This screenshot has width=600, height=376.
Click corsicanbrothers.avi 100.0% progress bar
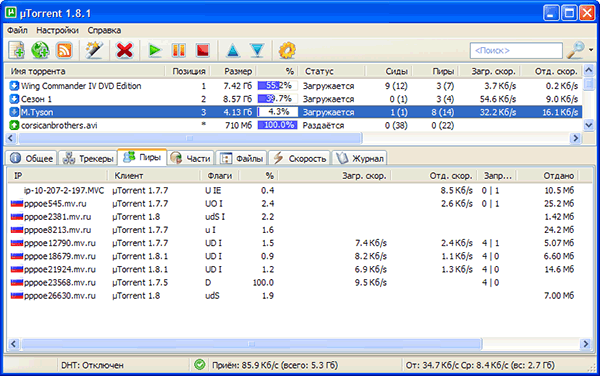pos(277,125)
